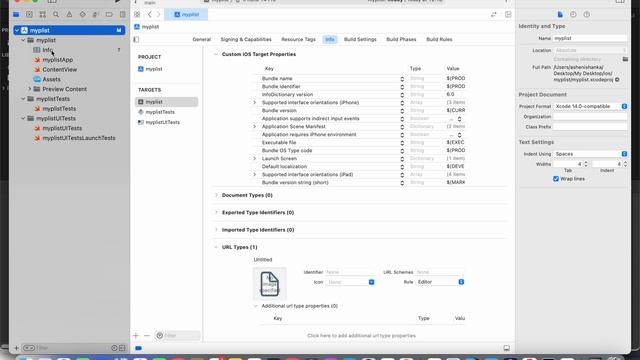Hide the project and targets list sidebar
The width and height of the screenshot is (640, 360).
[136, 40]
